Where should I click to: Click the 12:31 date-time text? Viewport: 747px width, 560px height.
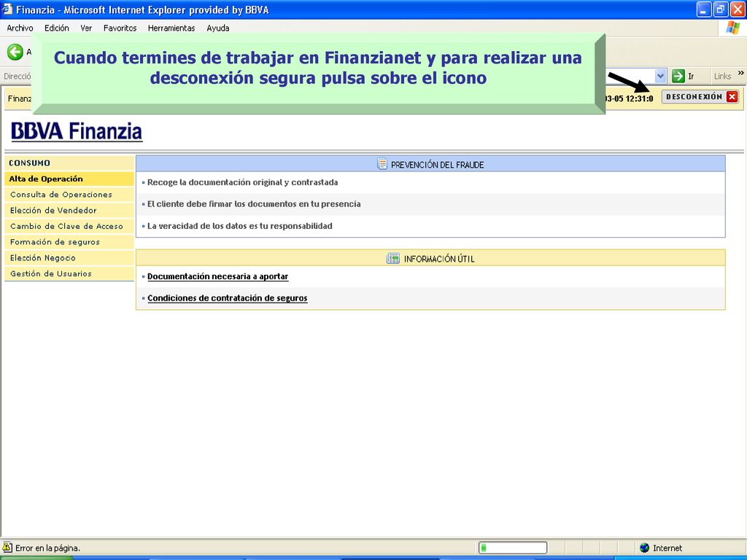(630, 98)
